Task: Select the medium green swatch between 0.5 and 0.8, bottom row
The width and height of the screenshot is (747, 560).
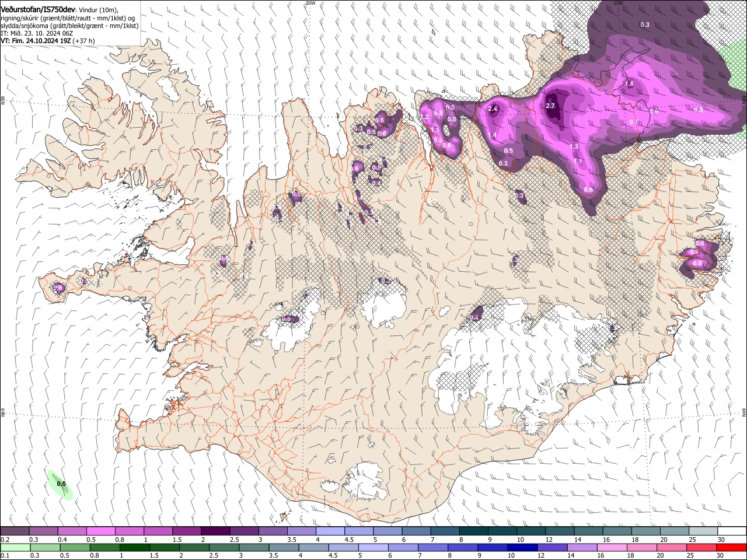Action: [x=75, y=548]
